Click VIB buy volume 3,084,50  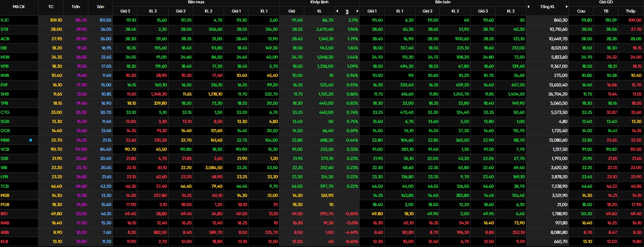[214, 168]
